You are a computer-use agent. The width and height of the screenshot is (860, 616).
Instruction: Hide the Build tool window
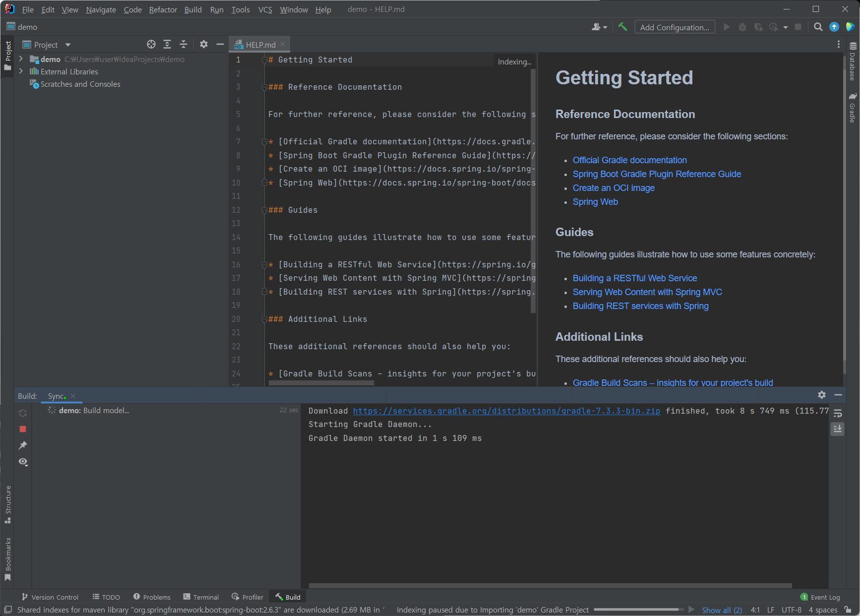pos(838,395)
